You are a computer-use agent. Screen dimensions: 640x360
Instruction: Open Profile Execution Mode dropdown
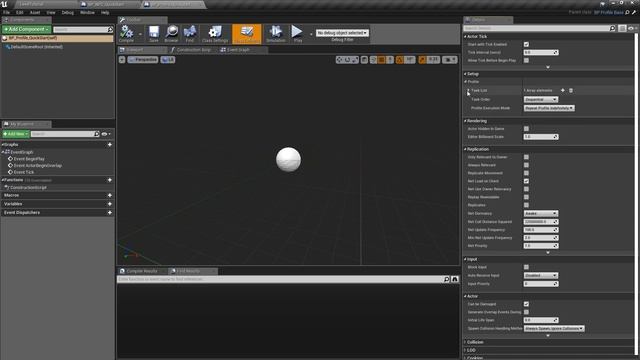coord(549,108)
